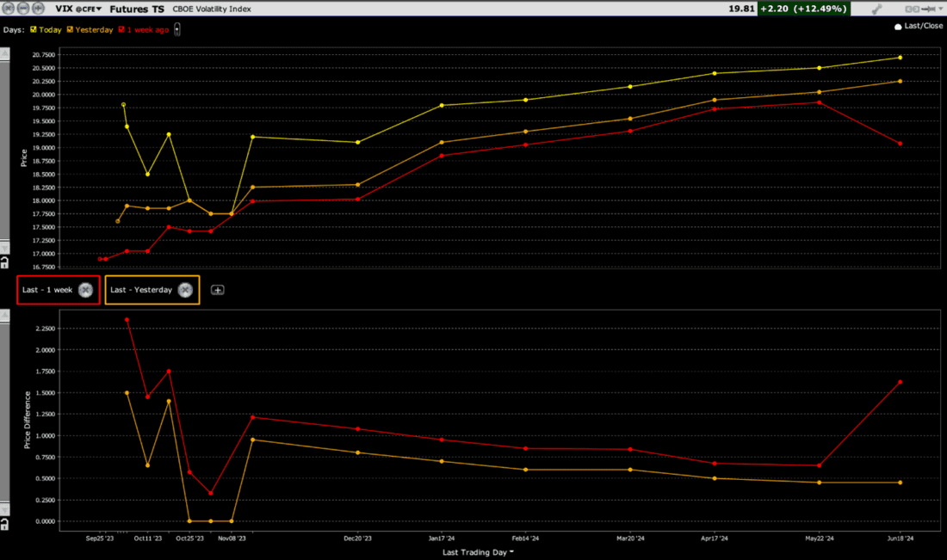
Task: Toggle the Today checkbox
Action: [x=34, y=29]
